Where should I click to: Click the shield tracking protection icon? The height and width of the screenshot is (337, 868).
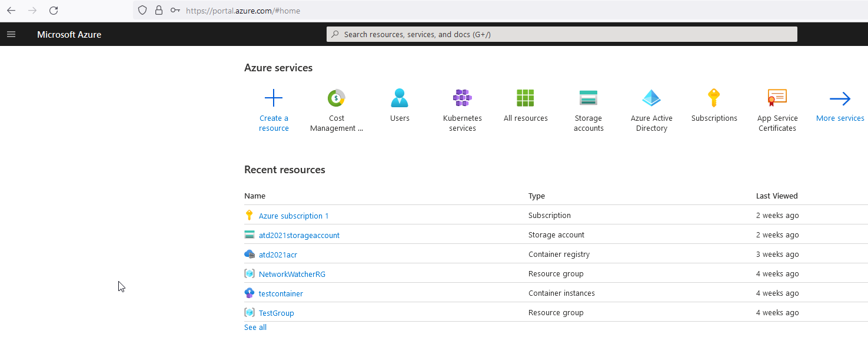pos(142,11)
